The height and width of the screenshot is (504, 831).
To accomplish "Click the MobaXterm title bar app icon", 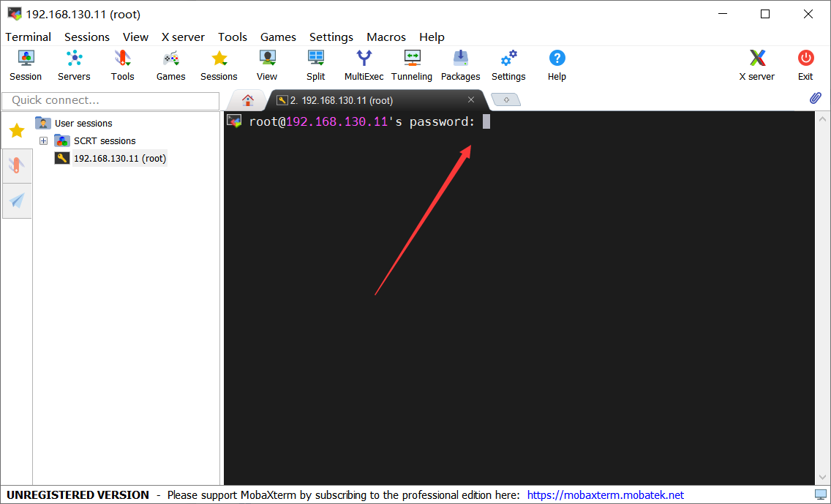I will (x=15, y=14).
